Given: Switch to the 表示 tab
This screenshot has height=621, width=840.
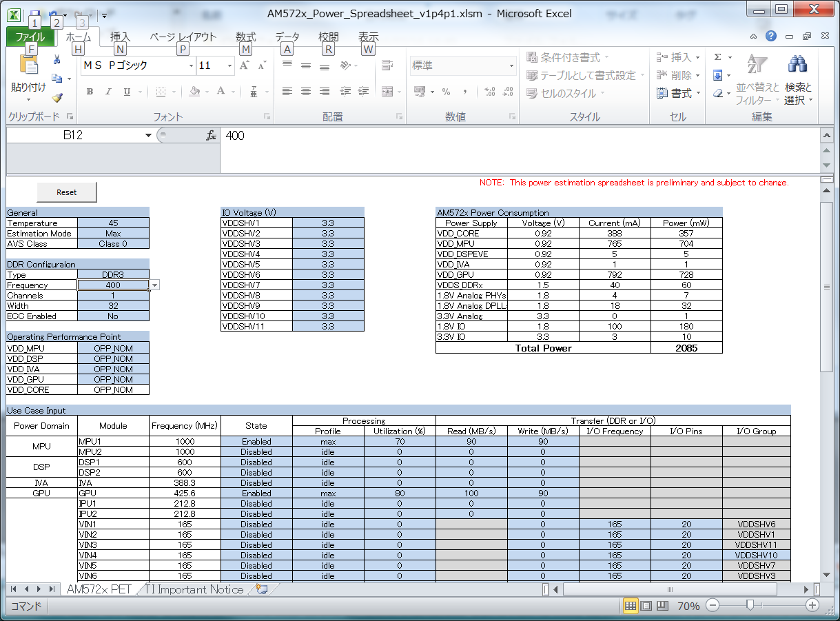Looking at the screenshot, I should 369,37.
